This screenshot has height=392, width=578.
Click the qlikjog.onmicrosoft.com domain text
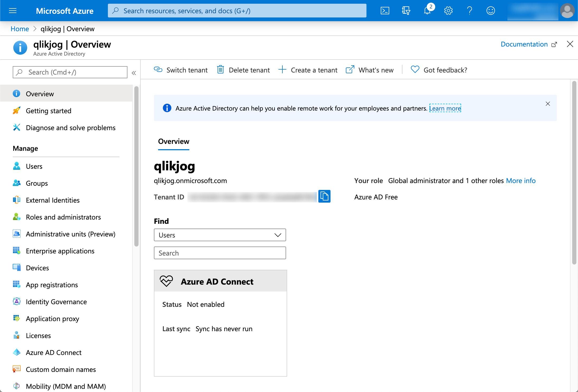190,181
